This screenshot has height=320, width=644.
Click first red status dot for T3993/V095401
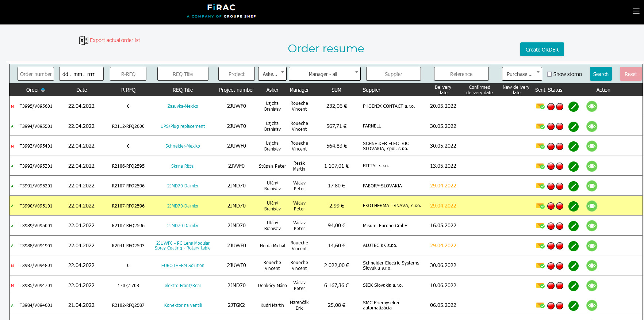[x=551, y=146]
